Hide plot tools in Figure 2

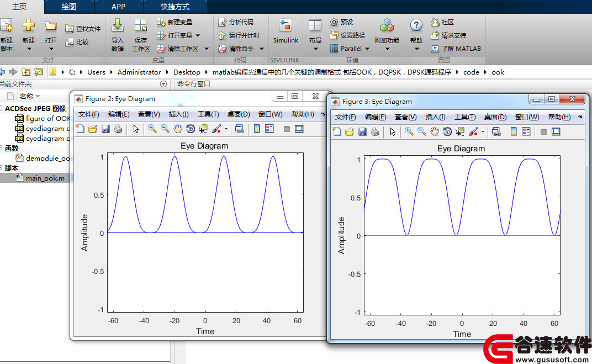coord(287,129)
